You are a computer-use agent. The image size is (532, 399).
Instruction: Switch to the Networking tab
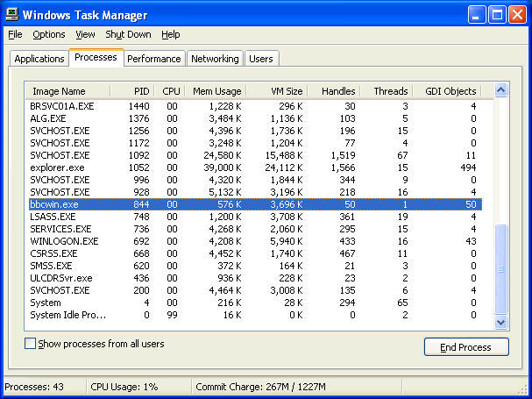215,59
